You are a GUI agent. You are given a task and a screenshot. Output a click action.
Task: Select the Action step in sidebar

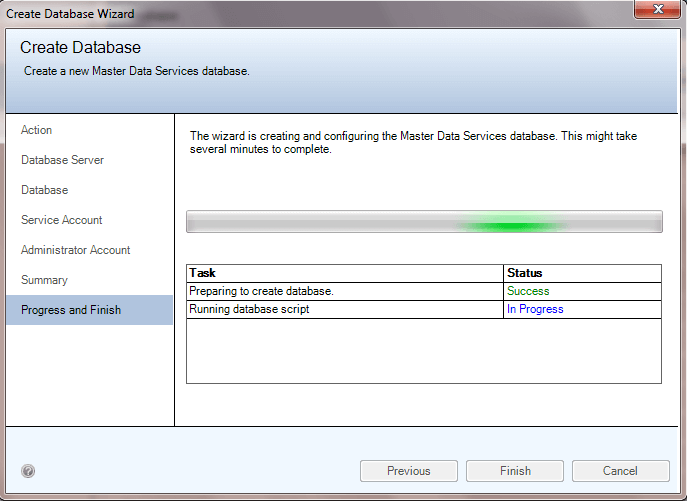pyautogui.click(x=36, y=130)
